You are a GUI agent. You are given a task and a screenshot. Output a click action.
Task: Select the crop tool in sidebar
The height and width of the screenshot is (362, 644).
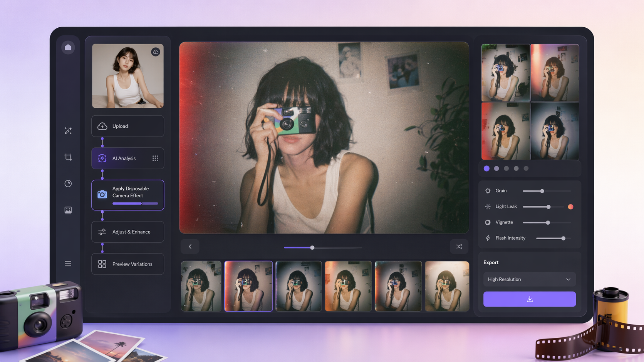pyautogui.click(x=68, y=157)
